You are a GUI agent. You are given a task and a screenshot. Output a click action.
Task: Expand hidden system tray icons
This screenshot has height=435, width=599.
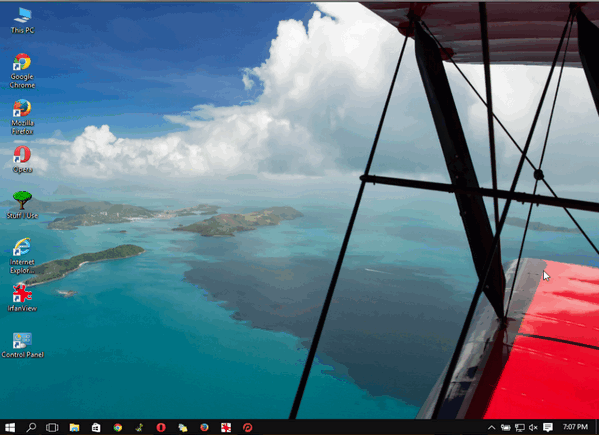[492, 427]
